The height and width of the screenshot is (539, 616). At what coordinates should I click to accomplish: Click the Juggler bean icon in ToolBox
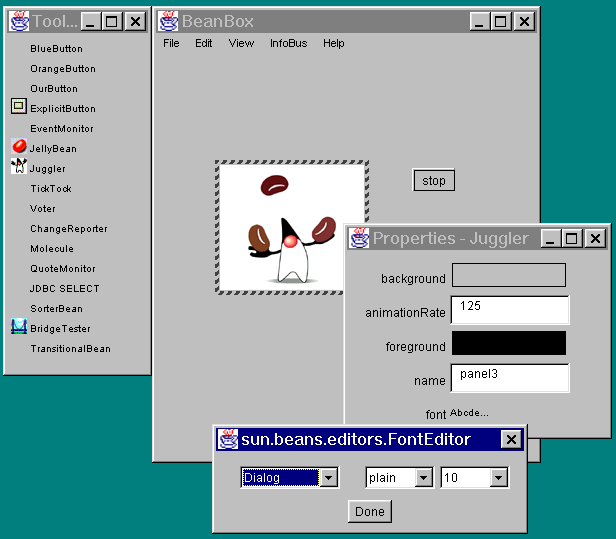[19, 168]
